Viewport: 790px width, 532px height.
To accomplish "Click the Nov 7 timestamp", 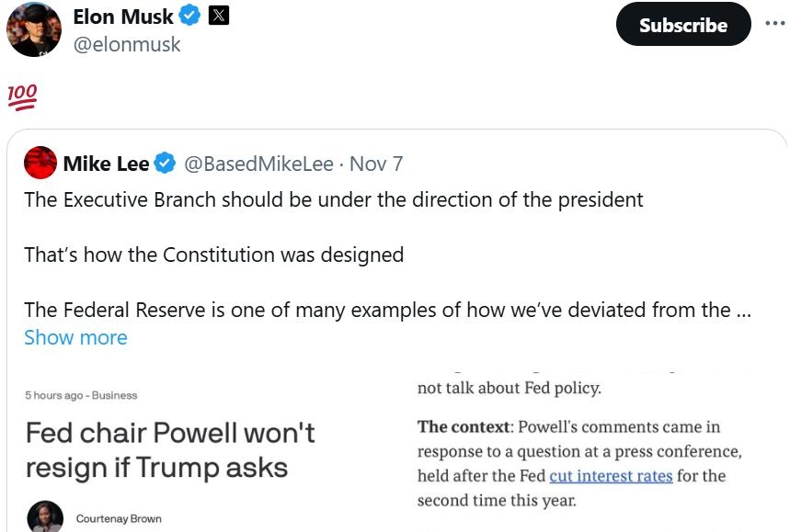I will (x=376, y=164).
